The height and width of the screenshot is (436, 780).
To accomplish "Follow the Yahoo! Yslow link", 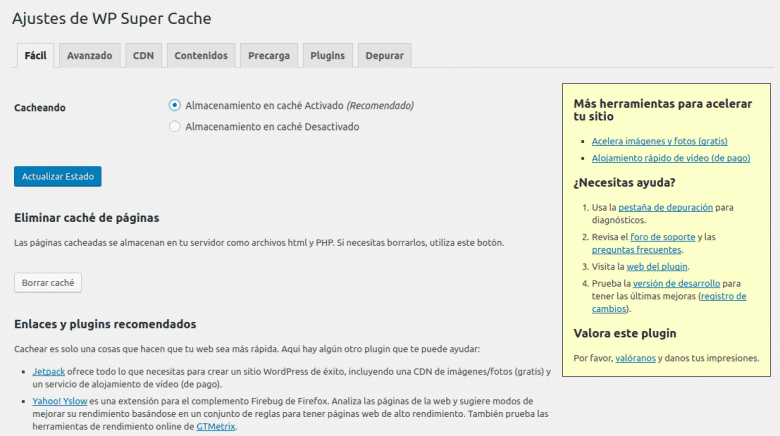I will pyautogui.click(x=60, y=401).
